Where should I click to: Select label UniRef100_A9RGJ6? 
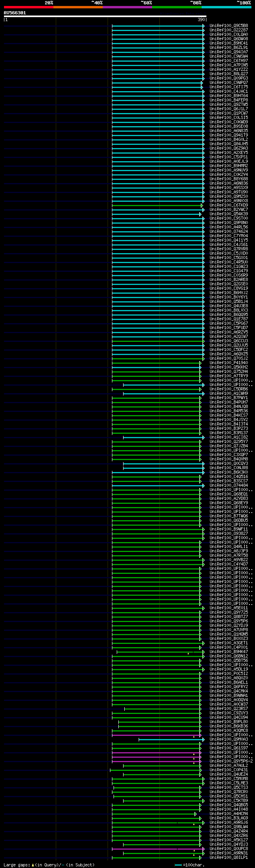[x=229, y=822]
